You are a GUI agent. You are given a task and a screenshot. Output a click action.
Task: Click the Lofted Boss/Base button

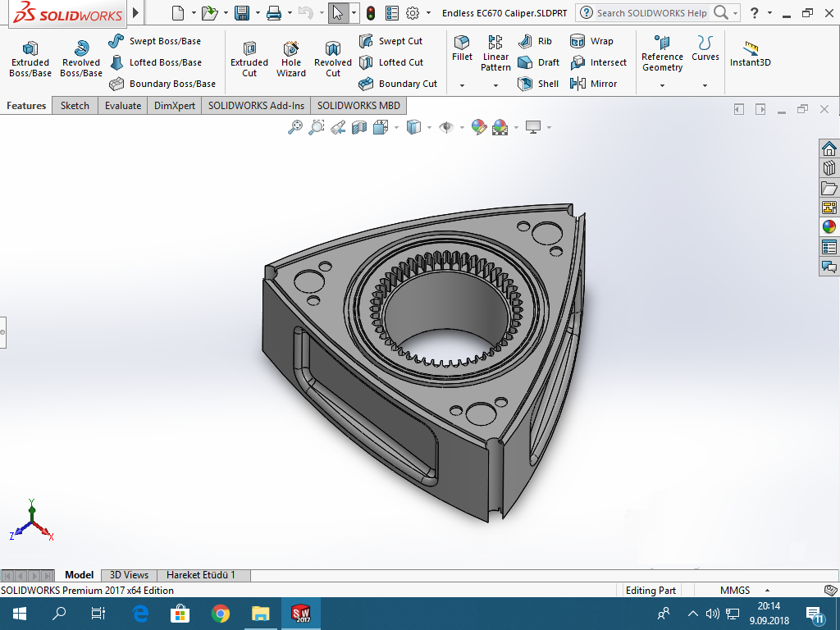[156, 62]
